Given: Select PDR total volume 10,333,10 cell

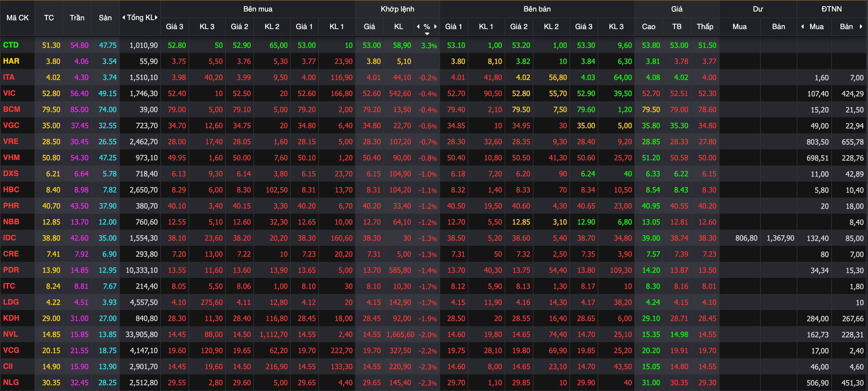Looking at the screenshot, I should (x=142, y=270).
